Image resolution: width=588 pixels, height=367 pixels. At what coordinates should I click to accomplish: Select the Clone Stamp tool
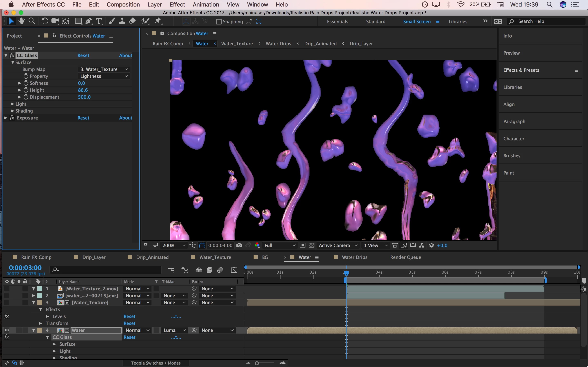coord(122,21)
